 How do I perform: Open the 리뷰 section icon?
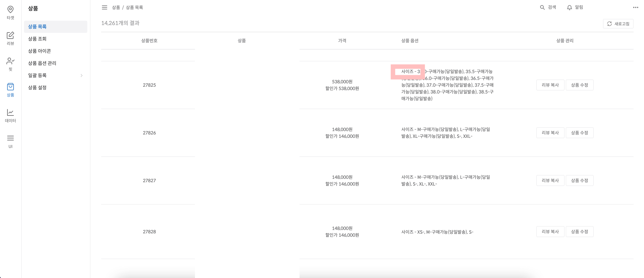pos(10,35)
